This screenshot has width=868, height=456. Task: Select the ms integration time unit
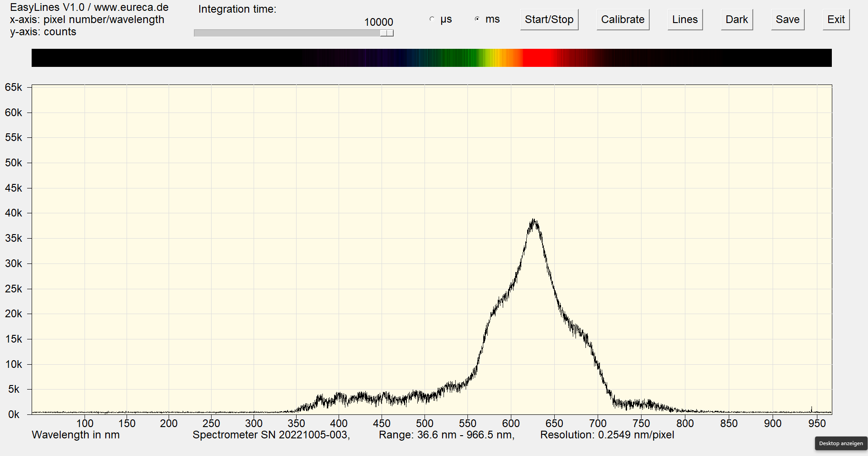pyautogui.click(x=477, y=19)
